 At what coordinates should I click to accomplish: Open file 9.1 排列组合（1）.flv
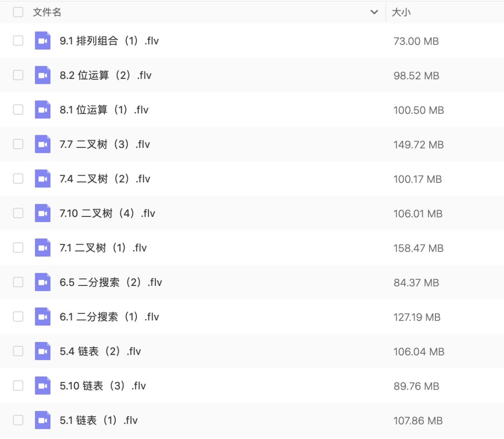[109, 41]
